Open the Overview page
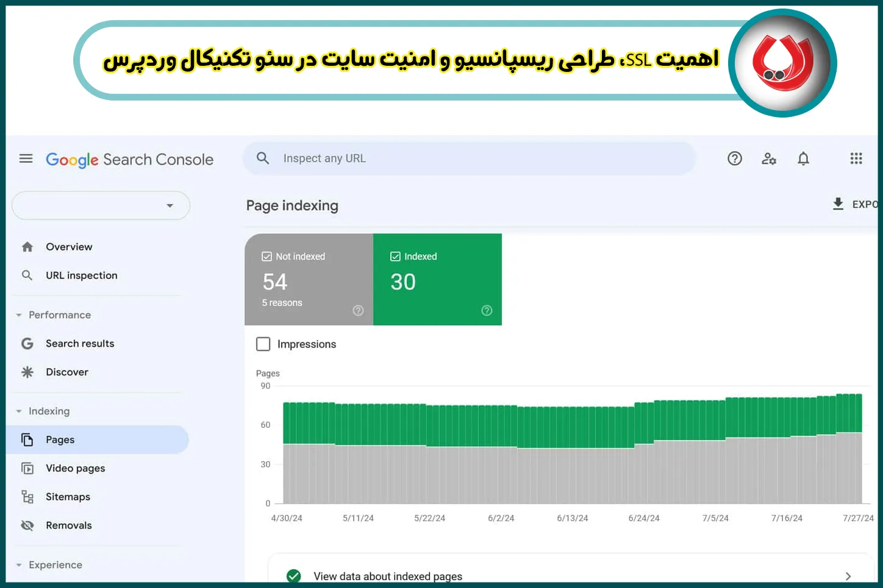Viewport: 883px width, 588px height. [69, 246]
